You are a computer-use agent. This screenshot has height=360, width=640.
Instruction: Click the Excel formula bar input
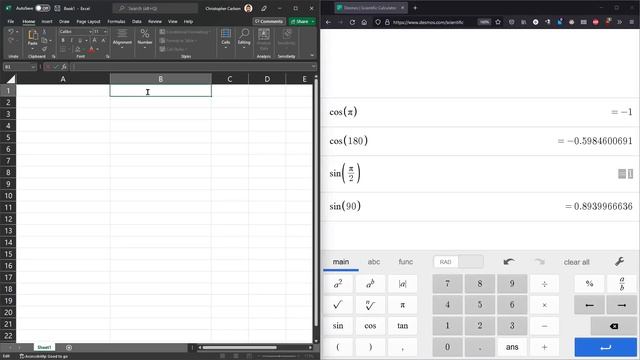[192, 67]
